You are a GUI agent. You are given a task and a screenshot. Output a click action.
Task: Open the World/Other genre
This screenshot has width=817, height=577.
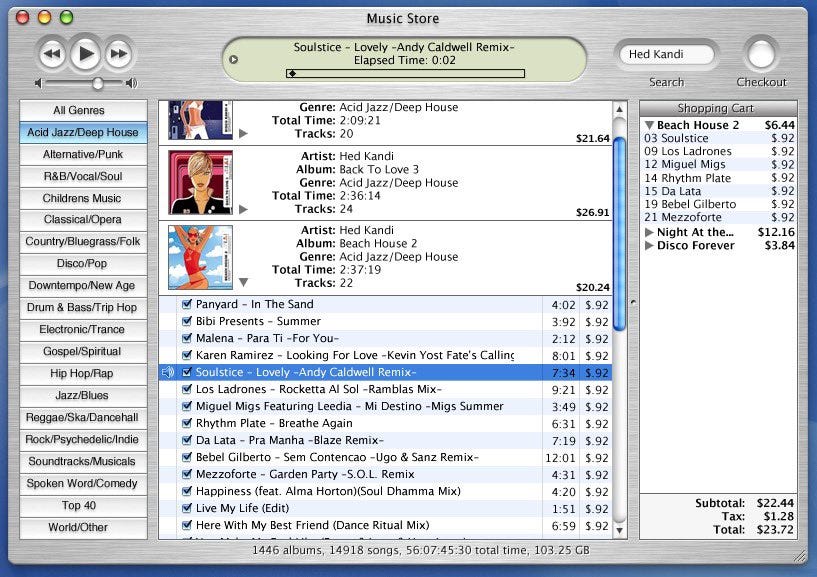(x=83, y=527)
